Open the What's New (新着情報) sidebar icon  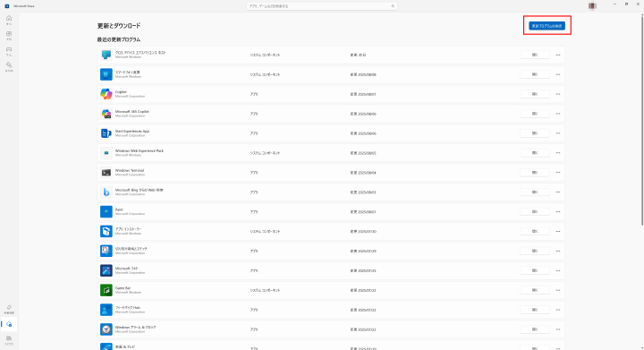(9, 309)
